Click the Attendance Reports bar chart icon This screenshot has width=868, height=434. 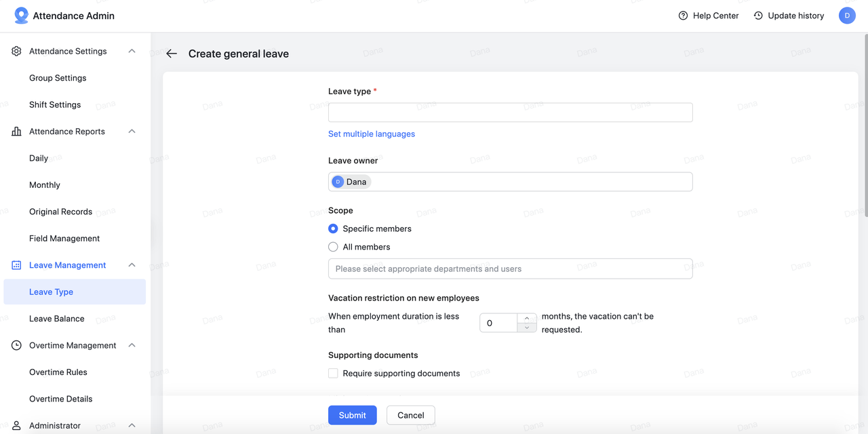pyautogui.click(x=16, y=132)
